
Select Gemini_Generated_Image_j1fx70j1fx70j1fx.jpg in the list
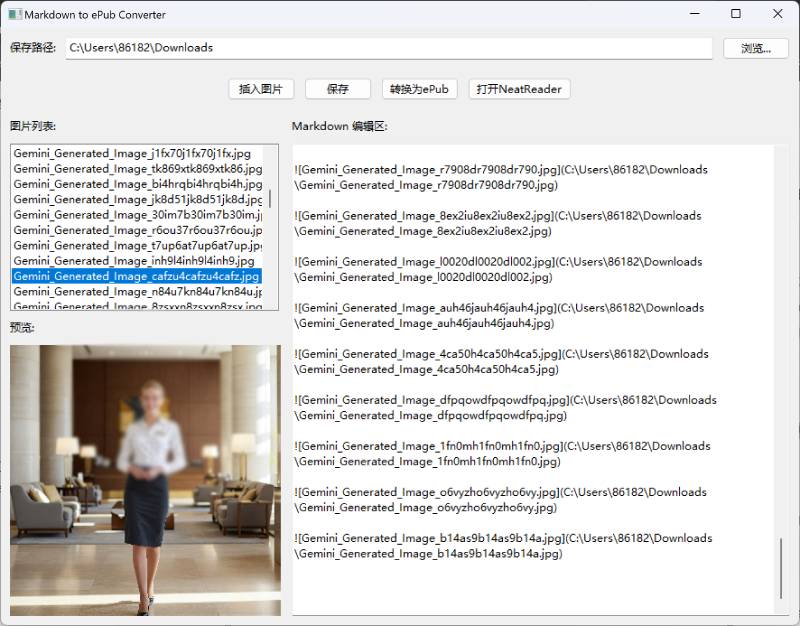[140, 153]
